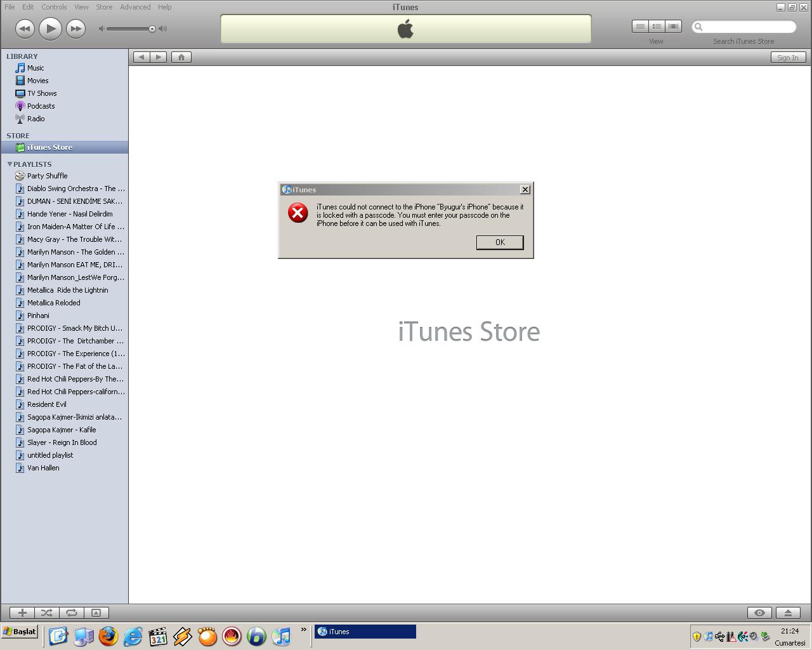Click the eject disc button
Viewport: 812px width, 650px height.
pyautogui.click(x=788, y=613)
